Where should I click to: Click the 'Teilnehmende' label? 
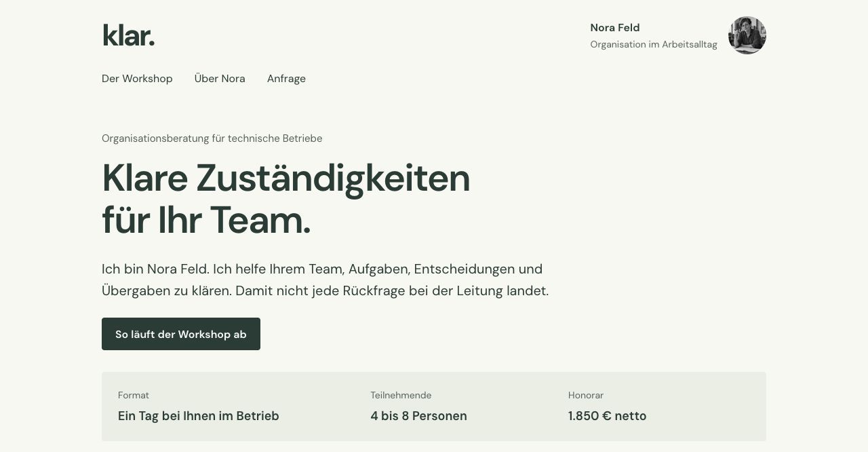coord(401,395)
